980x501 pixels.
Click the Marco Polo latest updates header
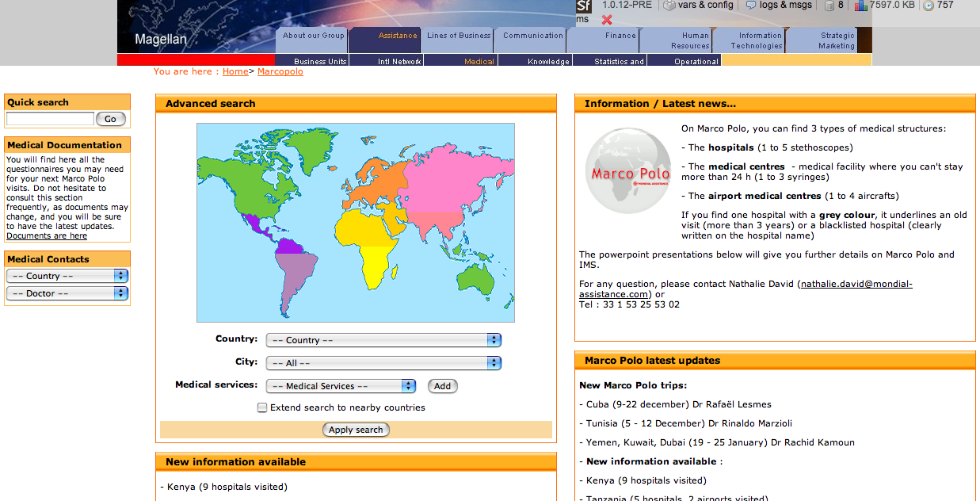(x=775, y=360)
